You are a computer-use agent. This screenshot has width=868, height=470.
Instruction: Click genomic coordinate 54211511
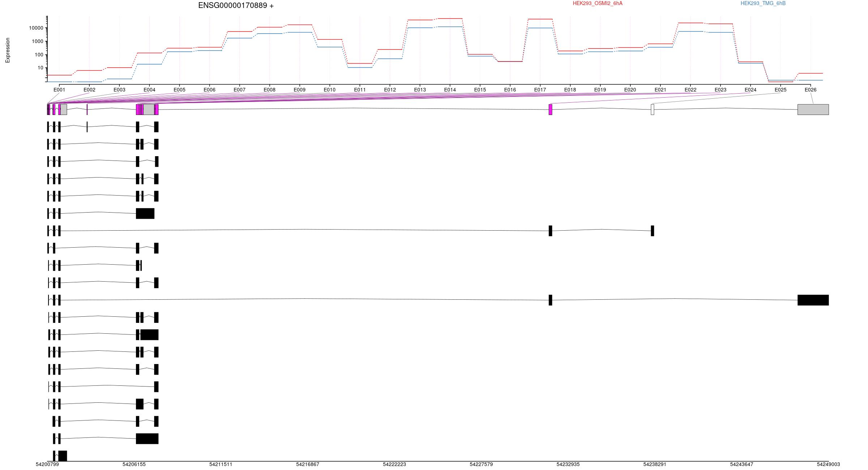[x=221, y=464]
